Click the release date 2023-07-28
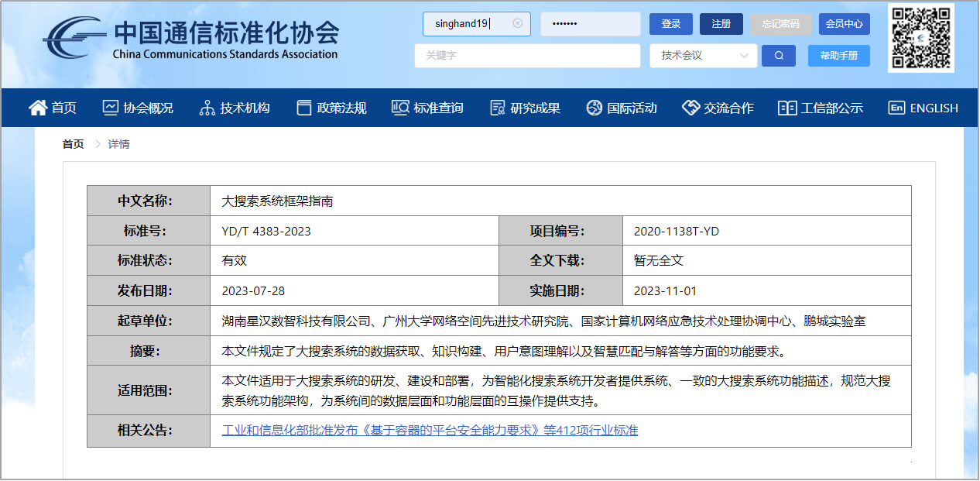Screen dimensions: 980x481 click(x=253, y=291)
